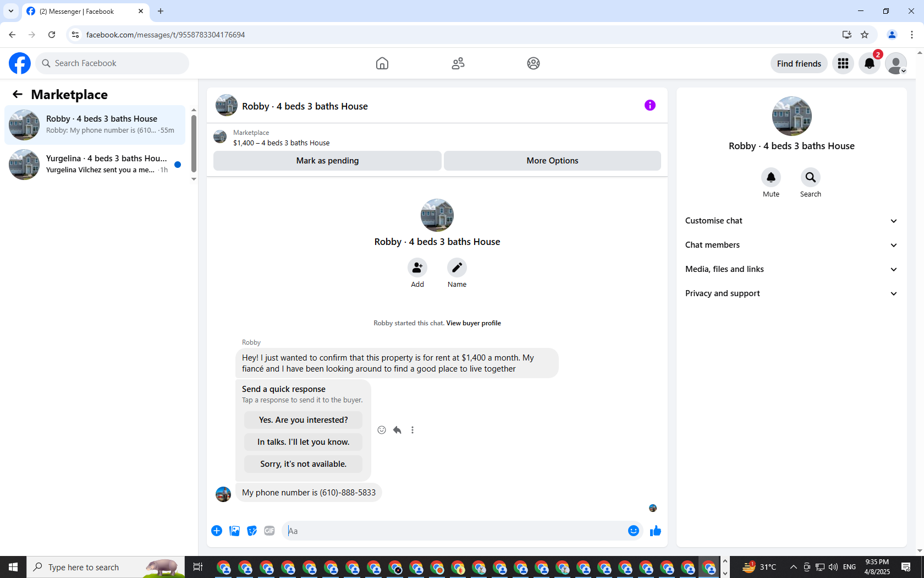
Task: Bookmark this page star icon
Action: (x=865, y=35)
